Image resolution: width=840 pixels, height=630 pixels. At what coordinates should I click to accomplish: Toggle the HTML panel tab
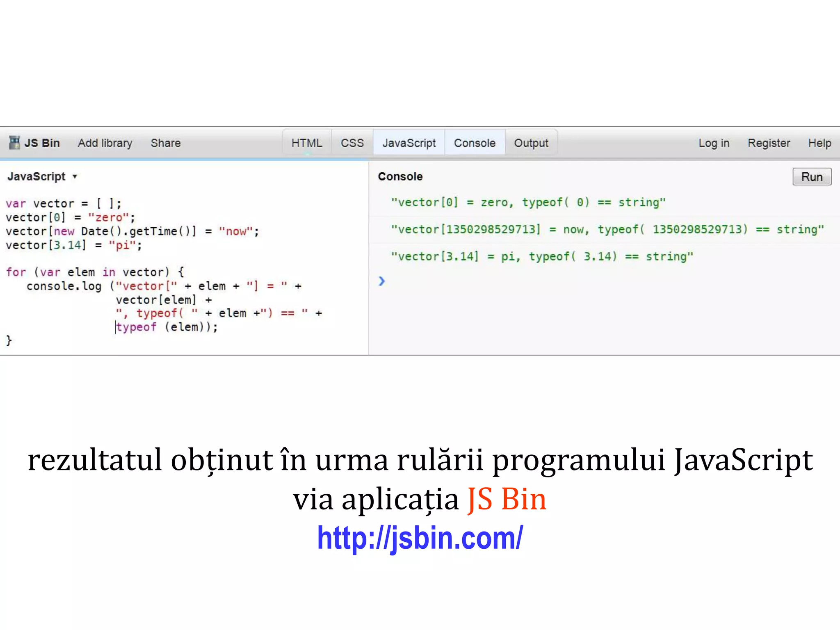point(307,143)
